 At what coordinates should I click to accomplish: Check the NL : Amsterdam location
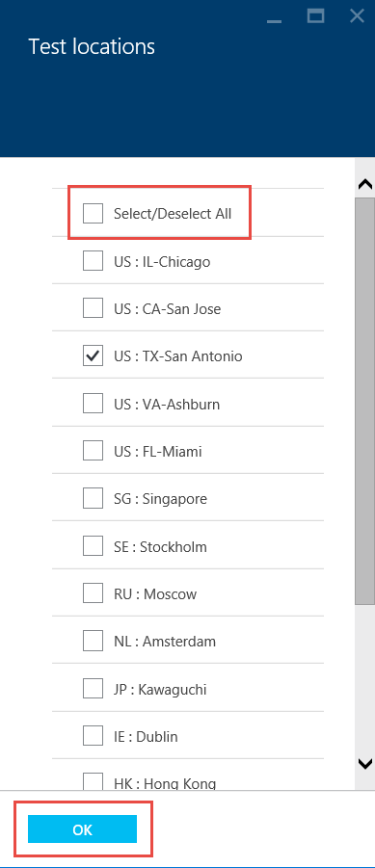click(x=94, y=641)
